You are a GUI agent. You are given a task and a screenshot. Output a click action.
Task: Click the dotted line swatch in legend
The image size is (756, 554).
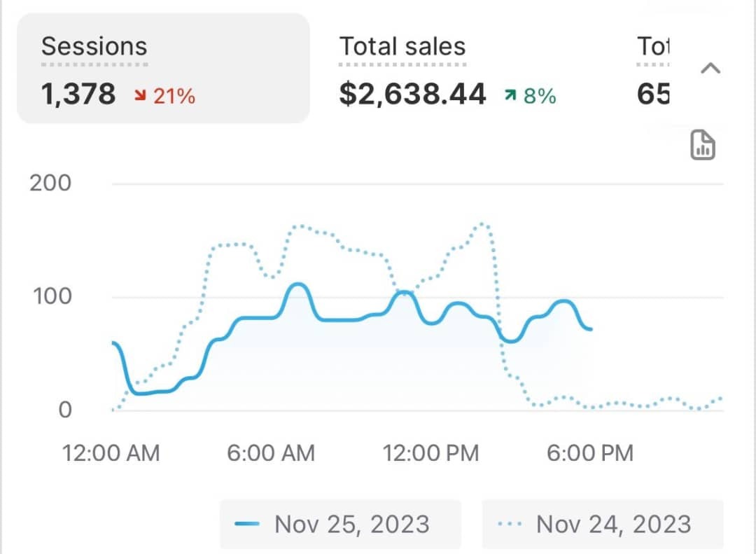tap(509, 524)
